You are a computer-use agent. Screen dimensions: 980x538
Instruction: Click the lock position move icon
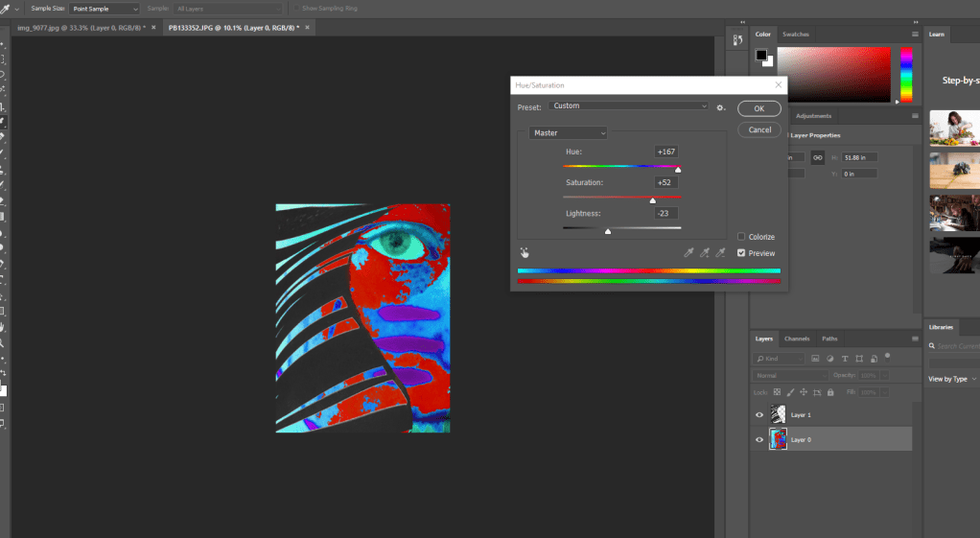[x=804, y=392]
